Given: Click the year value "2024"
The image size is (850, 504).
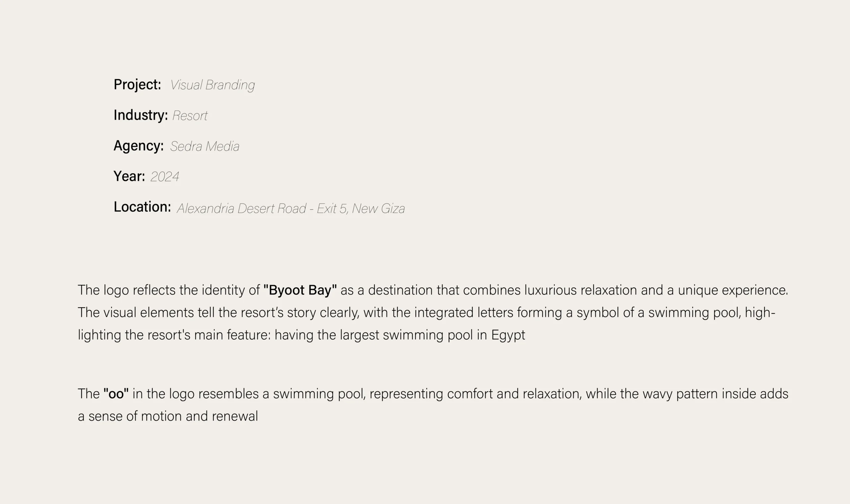Looking at the screenshot, I should coord(165,177).
